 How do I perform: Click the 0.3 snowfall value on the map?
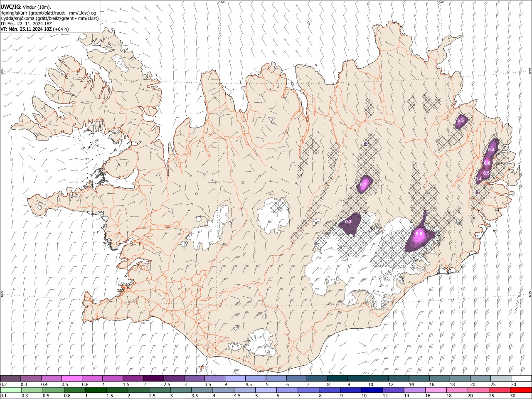tap(348, 222)
